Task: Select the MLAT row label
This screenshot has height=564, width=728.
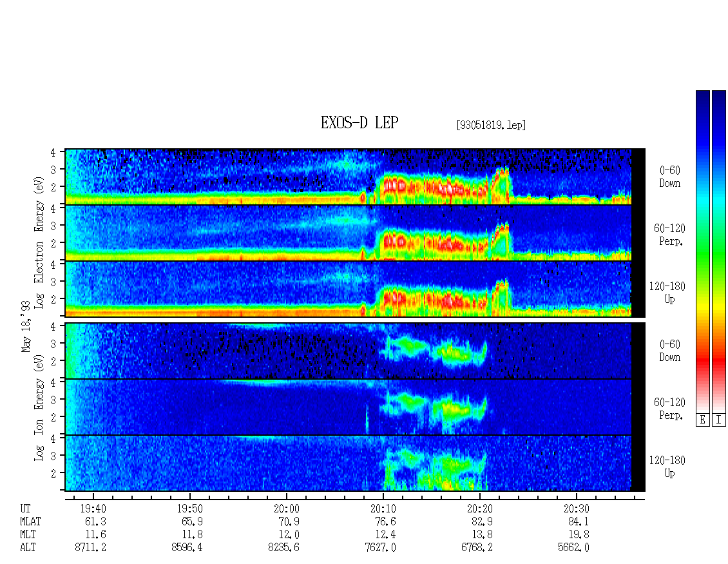Action: coord(30,521)
